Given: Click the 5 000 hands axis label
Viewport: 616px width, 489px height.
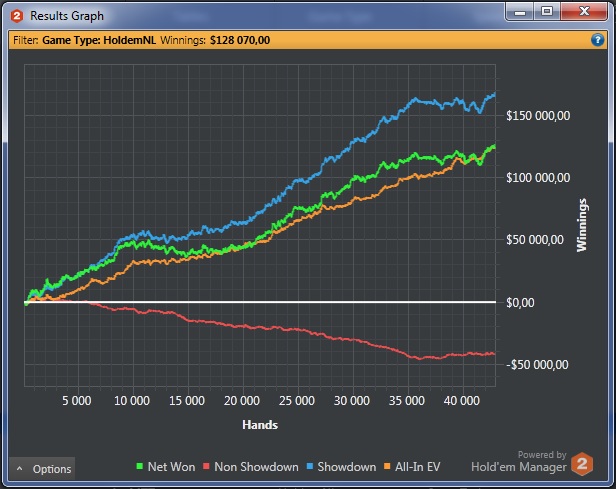Looking at the screenshot, I should [x=77, y=401].
